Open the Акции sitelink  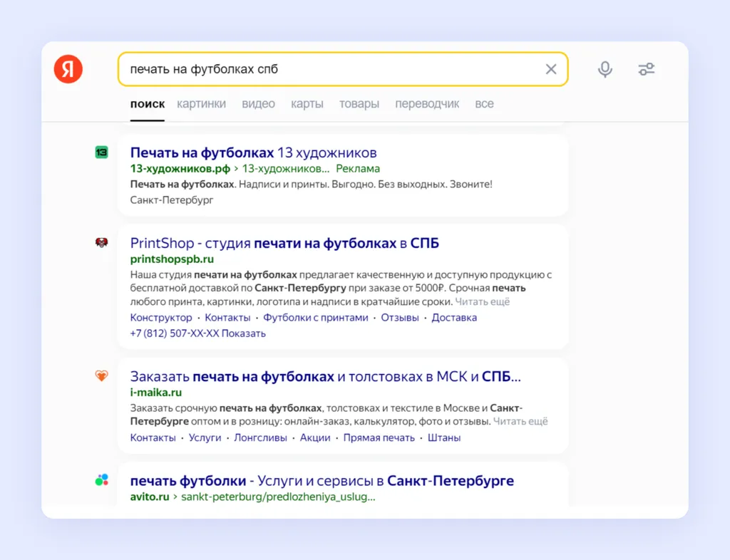[x=315, y=437]
